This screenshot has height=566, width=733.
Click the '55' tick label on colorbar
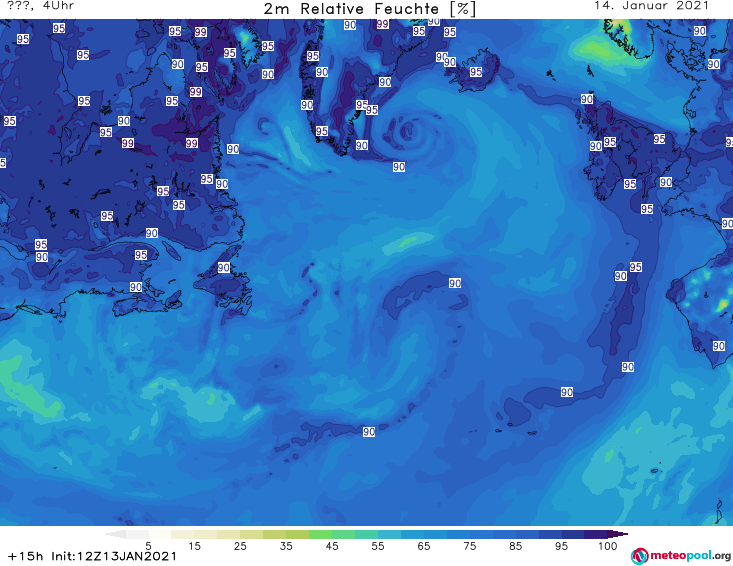pyautogui.click(x=378, y=546)
